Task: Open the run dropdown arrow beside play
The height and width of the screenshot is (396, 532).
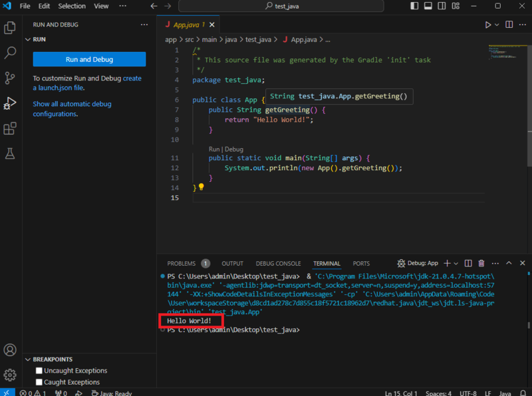Action: (497, 25)
